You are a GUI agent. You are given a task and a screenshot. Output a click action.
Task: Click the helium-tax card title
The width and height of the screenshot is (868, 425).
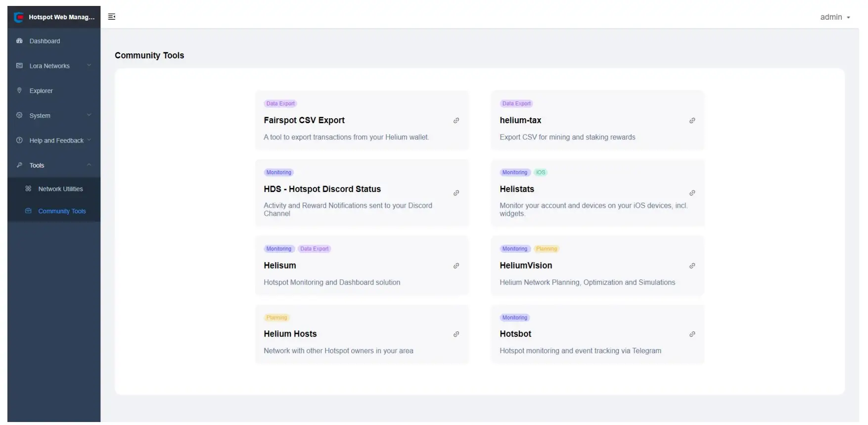(520, 120)
